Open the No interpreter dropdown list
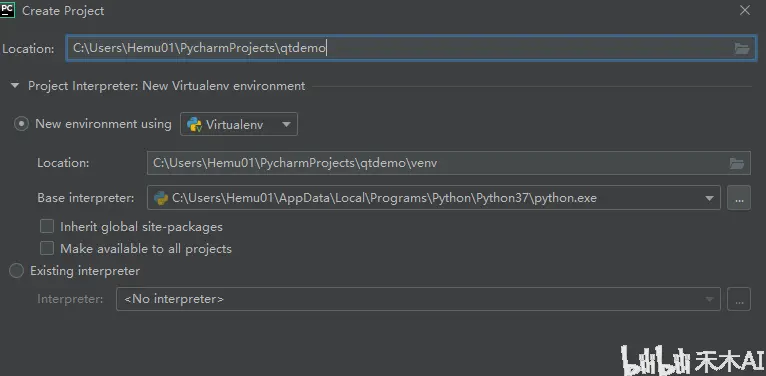This screenshot has height=376, width=766. [x=418, y=299]
